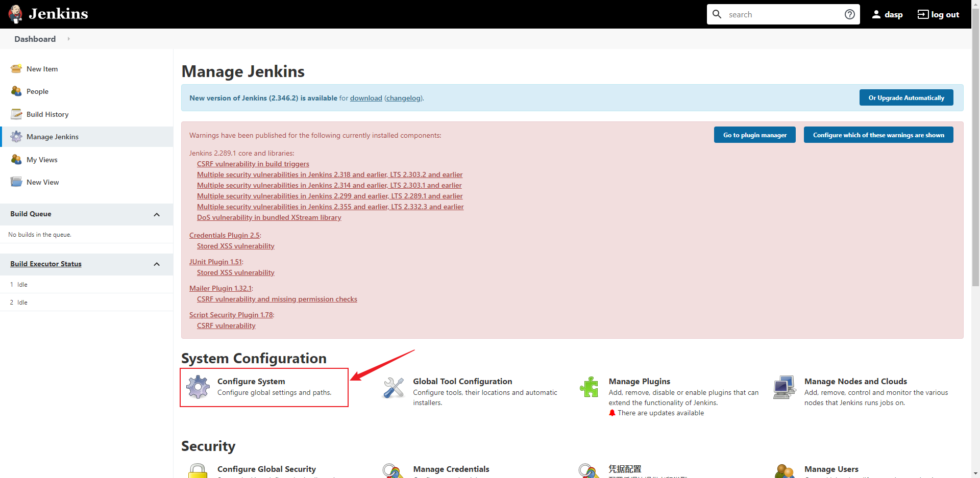
Task: Open the Jenkins download link
Action: [366, 98]
